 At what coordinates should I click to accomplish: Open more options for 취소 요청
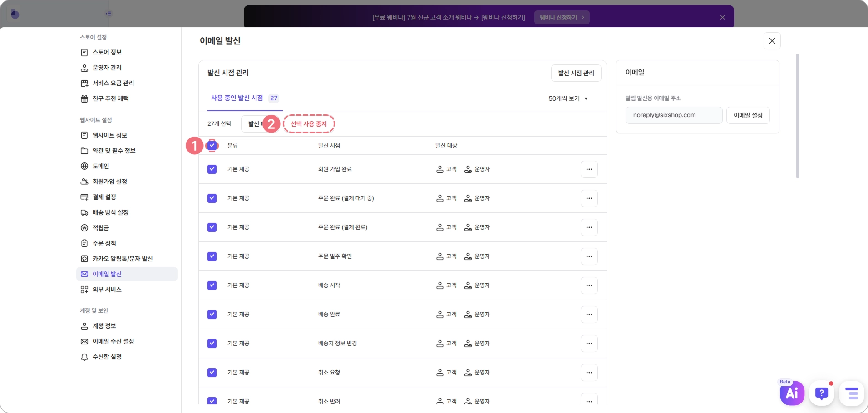[x=589, y=373]
